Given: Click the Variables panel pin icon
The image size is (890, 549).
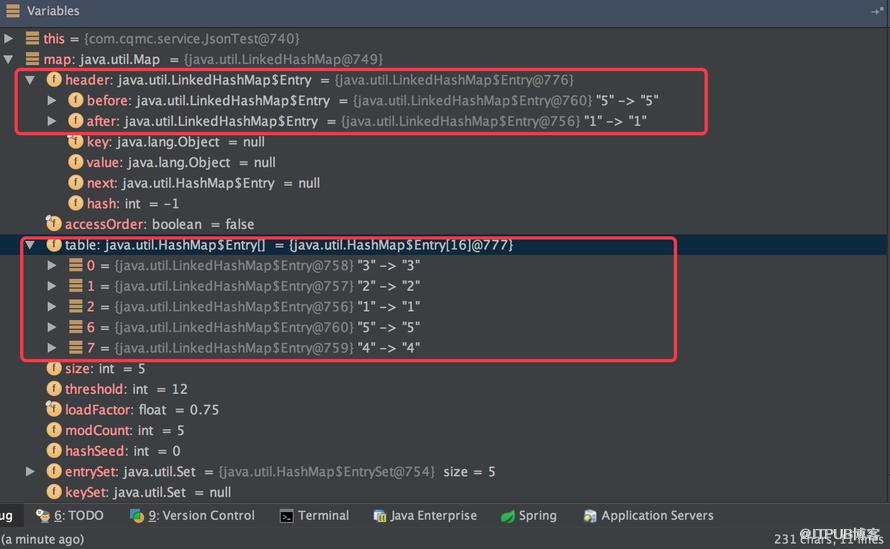Looking at the screenshot, I should 877,11.
